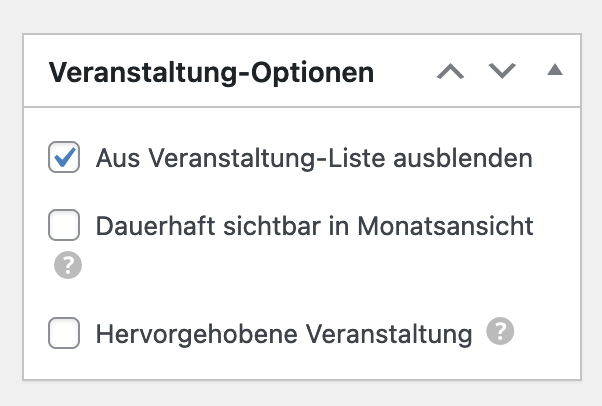Click the small solid triangle toggle icon

tap(555, 71)
